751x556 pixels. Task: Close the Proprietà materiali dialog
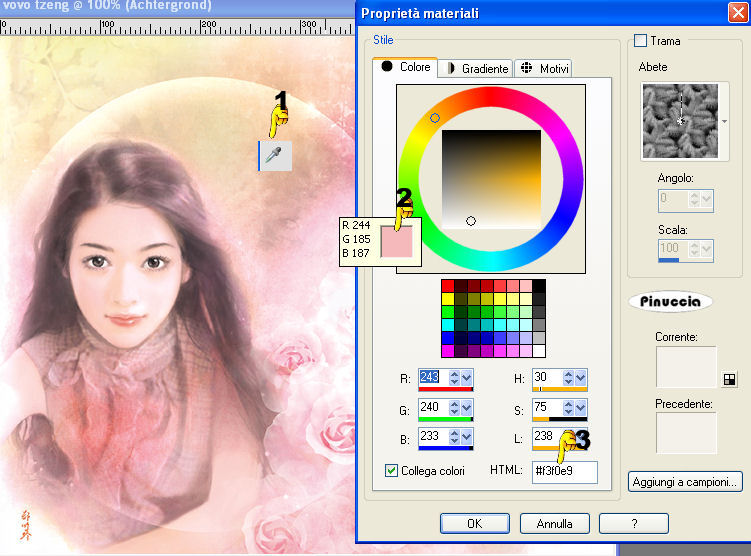pos(738,12)
